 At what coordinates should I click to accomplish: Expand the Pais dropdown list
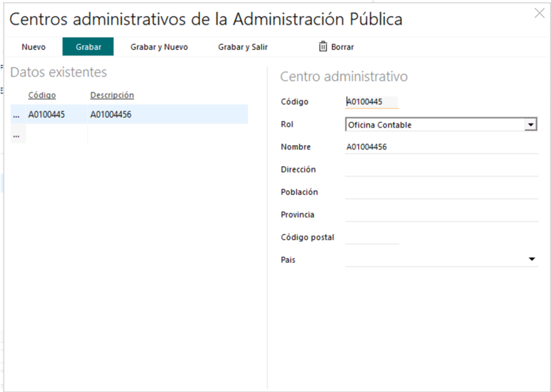[x=531, y=259]
